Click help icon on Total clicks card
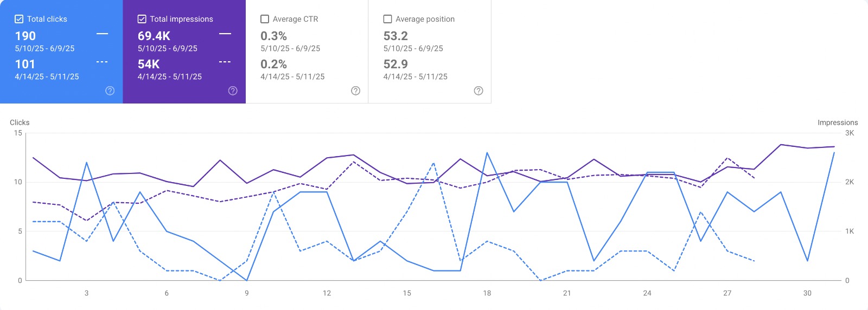 coord(110,91)
